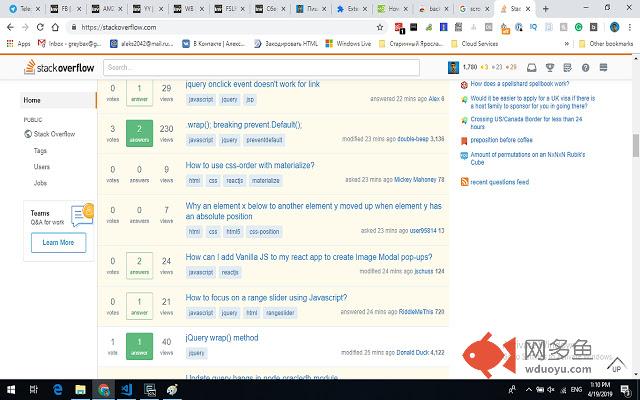
Task: Select Home in the left sidebar
Action: [33, 100]
